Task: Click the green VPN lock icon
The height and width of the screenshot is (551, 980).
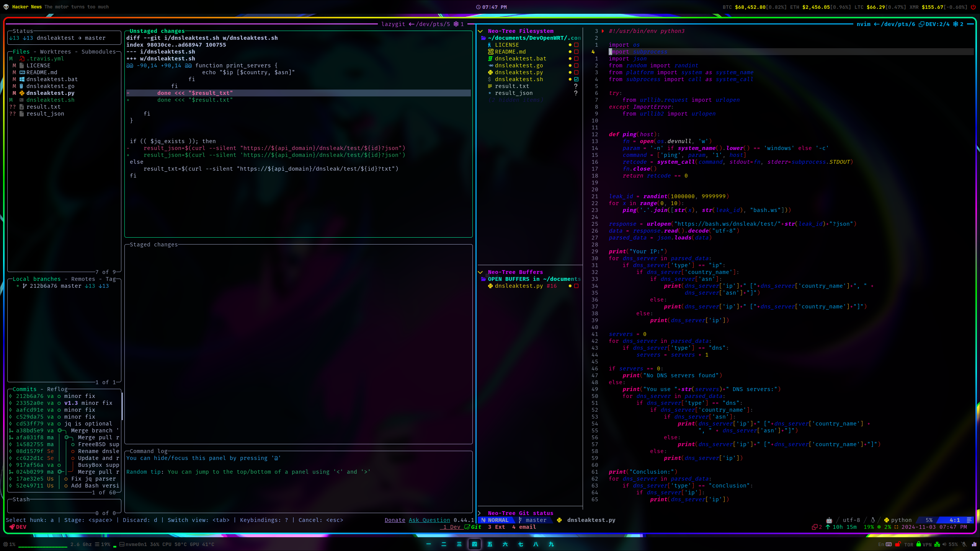Action: click(x=918, y=544)
